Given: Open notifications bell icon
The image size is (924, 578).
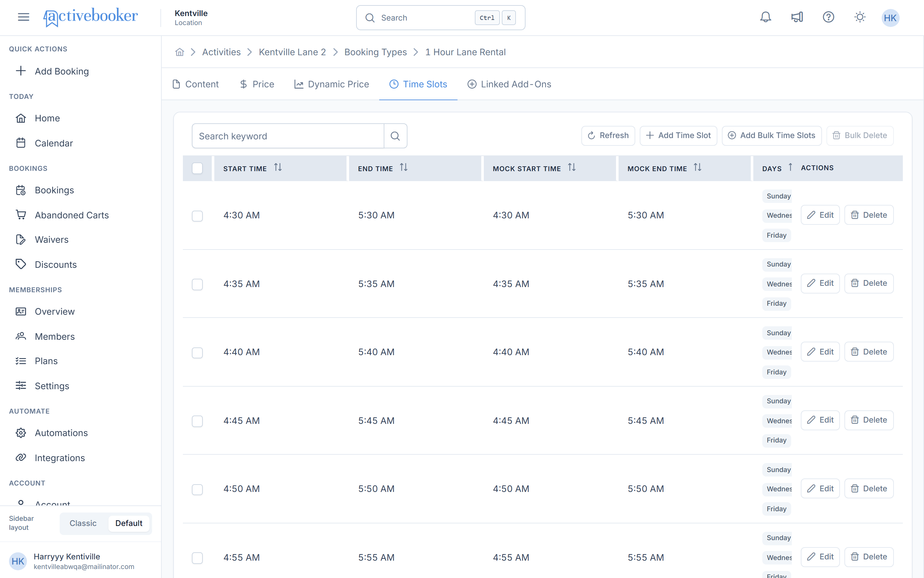Looking at the screenshot, I should click(765, 17).
